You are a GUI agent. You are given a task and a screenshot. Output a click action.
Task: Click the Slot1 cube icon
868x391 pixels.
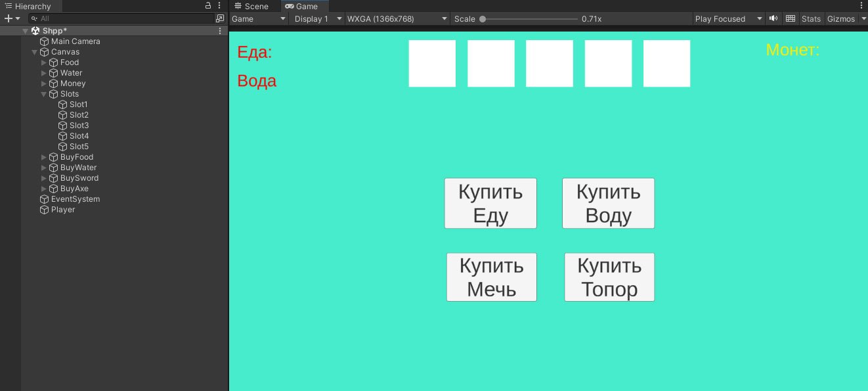point(63,104)
